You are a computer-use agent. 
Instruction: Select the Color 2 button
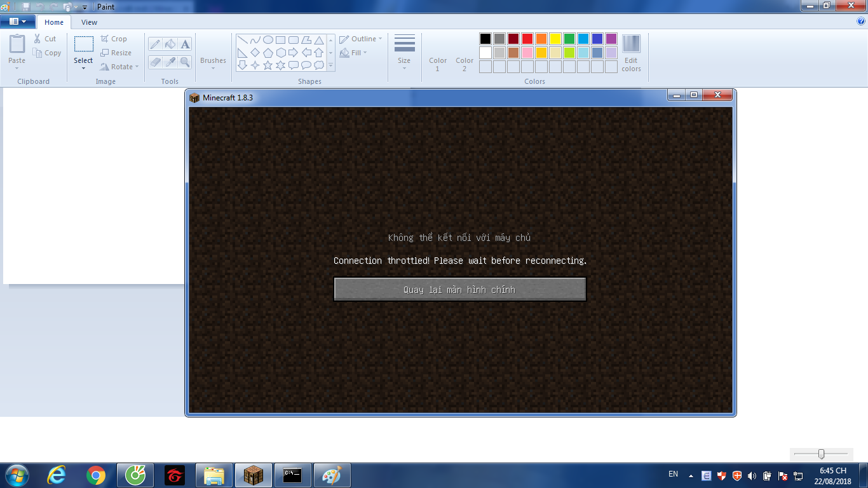[x=465, y=53]
